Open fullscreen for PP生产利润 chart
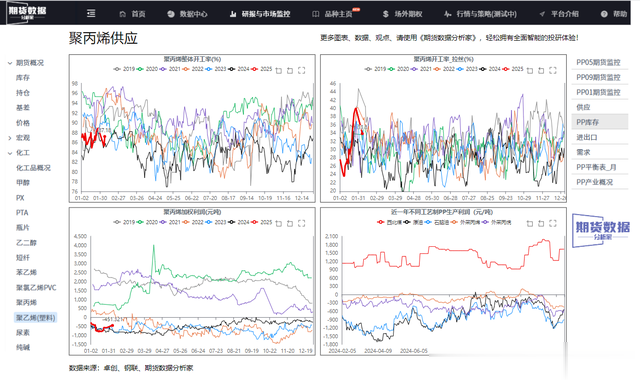 coord(553,223)
